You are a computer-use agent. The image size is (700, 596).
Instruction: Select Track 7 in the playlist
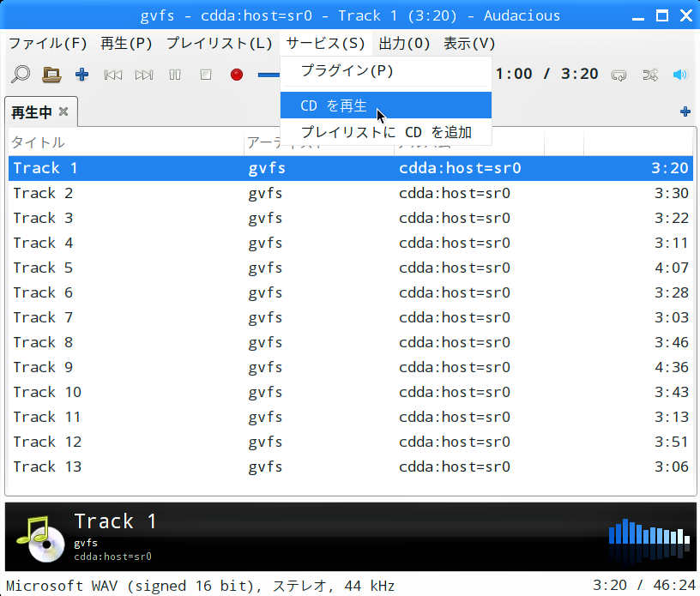[x=351, y=318]
